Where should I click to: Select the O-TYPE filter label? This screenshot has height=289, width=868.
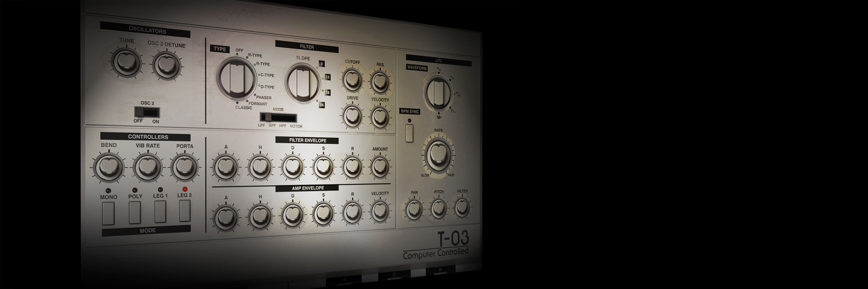click(267, 87)
